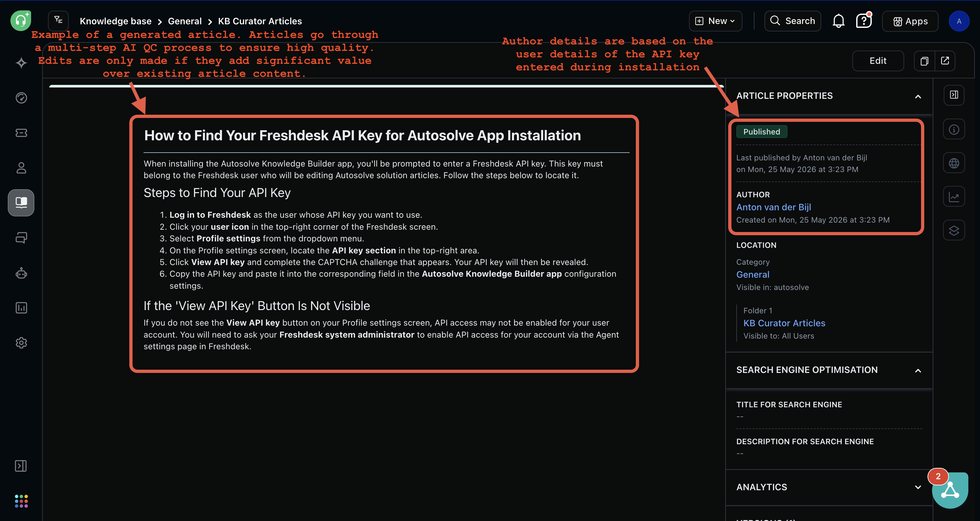Open the user avatar A menu
The height and width of the screenshot is (521, 980).
(x=959, y=21)
